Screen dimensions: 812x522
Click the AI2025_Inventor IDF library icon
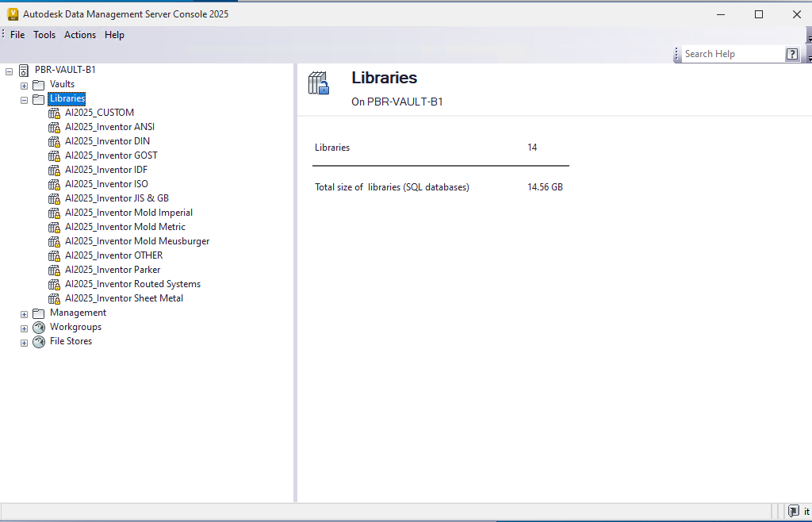55,170
